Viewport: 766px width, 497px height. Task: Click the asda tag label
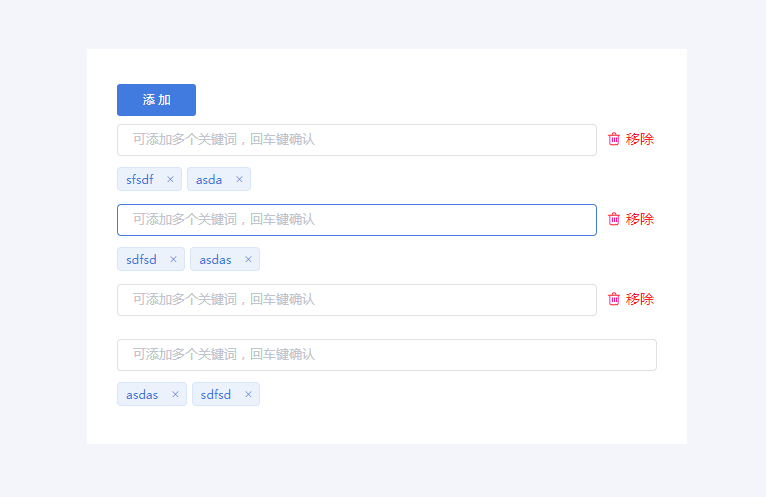pyautogui.click(x=209, y=180)
